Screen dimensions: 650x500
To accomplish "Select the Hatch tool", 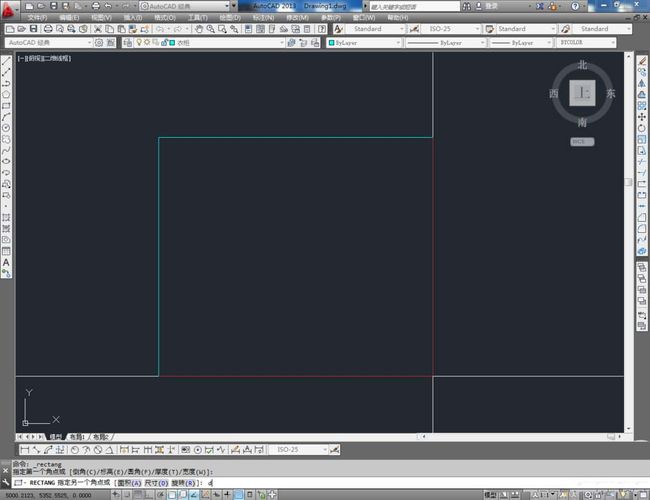I will pyautogui.click(x=6, y=217).
